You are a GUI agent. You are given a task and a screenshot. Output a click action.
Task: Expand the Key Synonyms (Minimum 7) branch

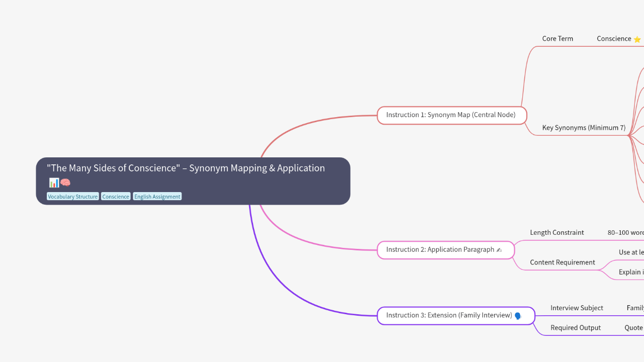584,128
